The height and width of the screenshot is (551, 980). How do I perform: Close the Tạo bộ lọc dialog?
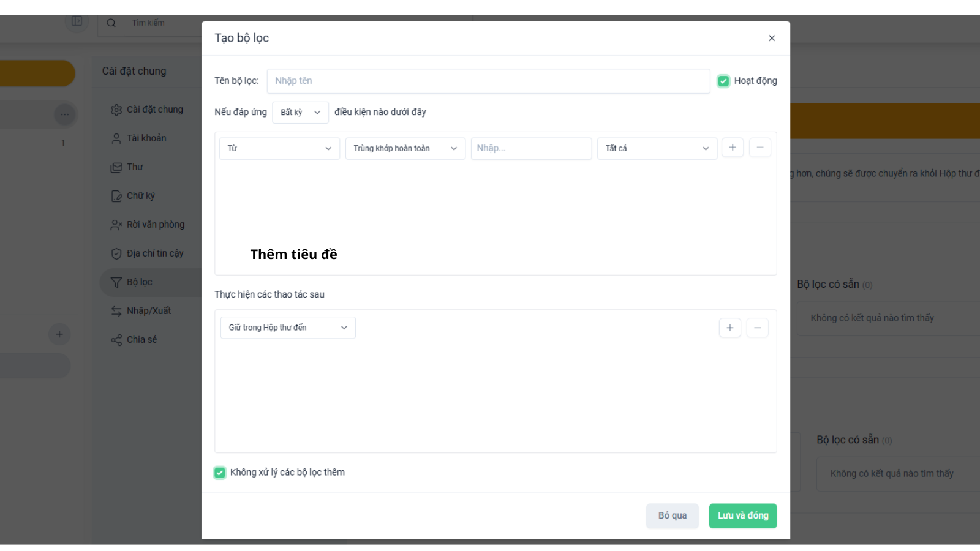[772, 38]
